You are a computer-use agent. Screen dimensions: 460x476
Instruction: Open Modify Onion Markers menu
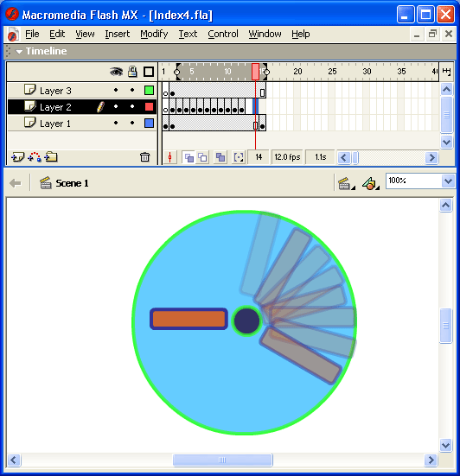(x=239, y=157)
